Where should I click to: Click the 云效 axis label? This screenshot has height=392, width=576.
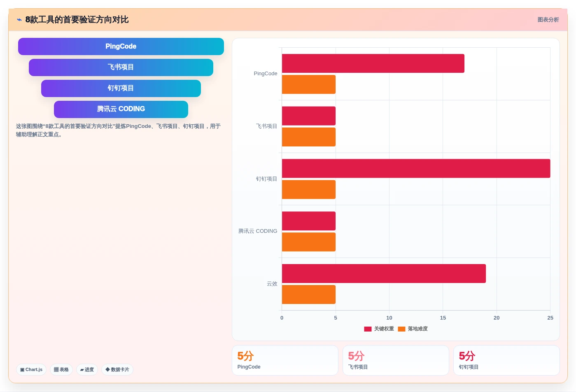pos(272,284)
